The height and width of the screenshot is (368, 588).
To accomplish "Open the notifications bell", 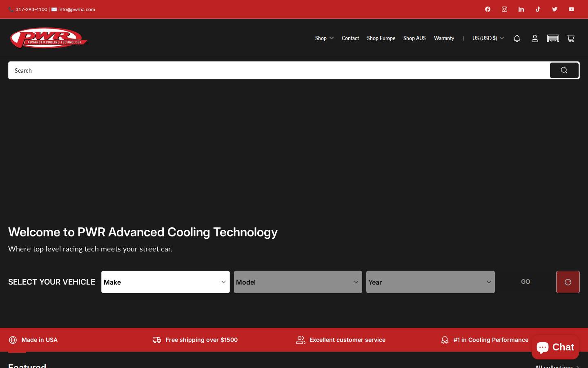I will point(517,38).
